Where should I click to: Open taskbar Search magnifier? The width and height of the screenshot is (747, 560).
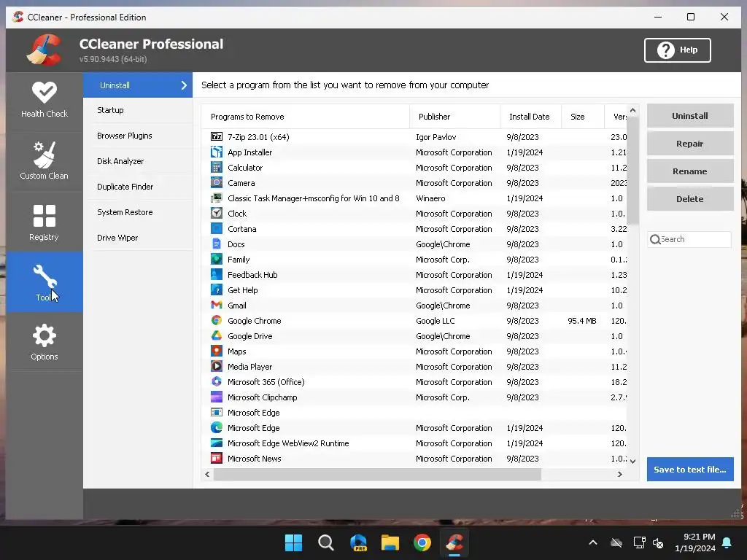coord(326,542)
